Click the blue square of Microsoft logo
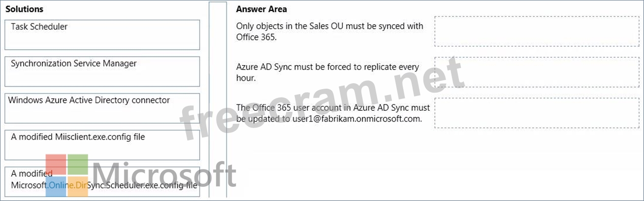 (x=56, y=187)
